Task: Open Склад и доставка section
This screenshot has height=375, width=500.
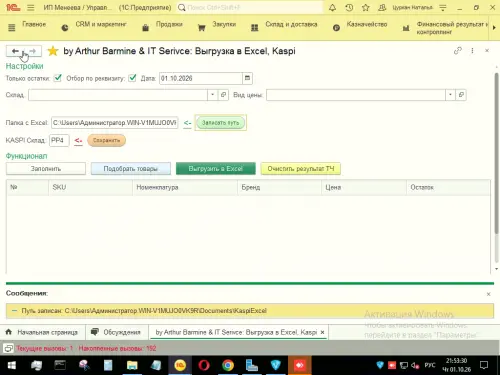Action: point(291,24)
